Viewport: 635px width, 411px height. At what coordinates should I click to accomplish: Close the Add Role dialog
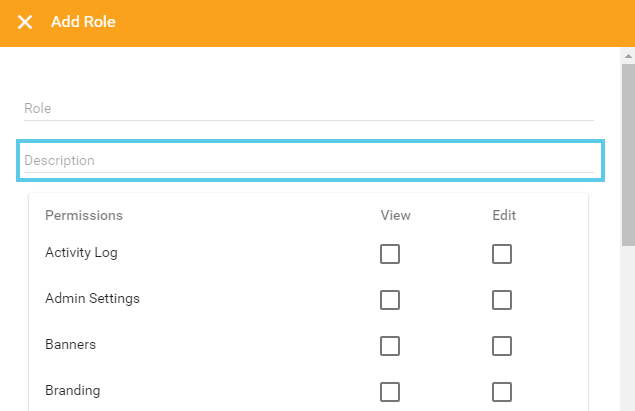pyautogui.click(x=25, y=22)
